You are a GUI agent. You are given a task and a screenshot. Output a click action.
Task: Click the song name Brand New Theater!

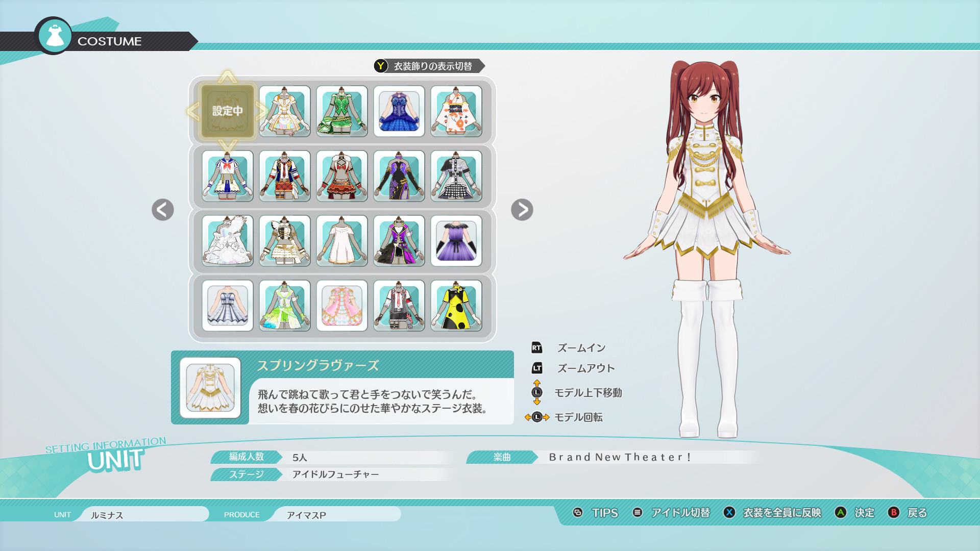620,457
